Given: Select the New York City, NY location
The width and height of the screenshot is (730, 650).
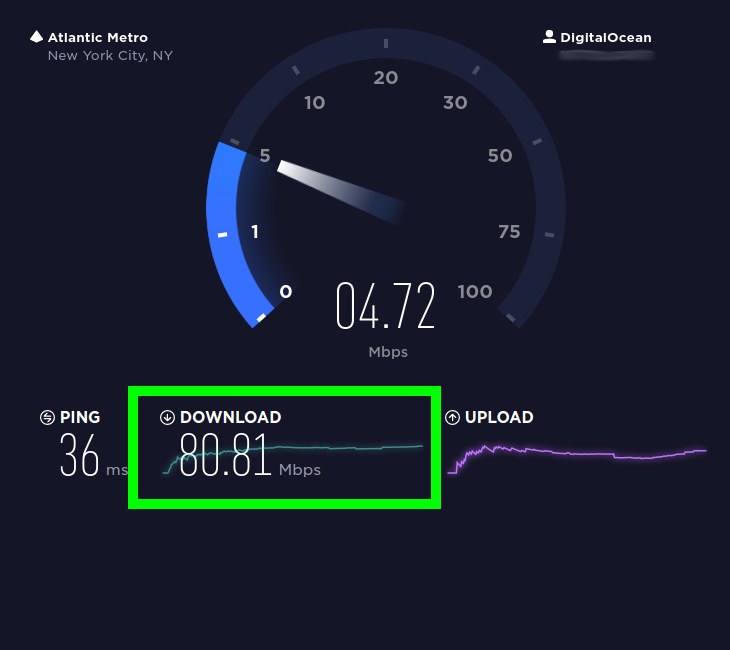Looking at the screenshot, I should [x=110, y=55].
